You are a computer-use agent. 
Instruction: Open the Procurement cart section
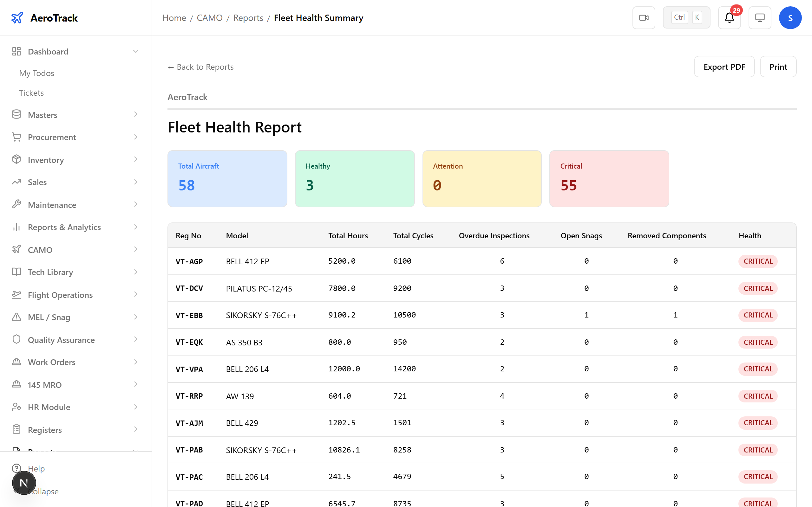(52, 137)
